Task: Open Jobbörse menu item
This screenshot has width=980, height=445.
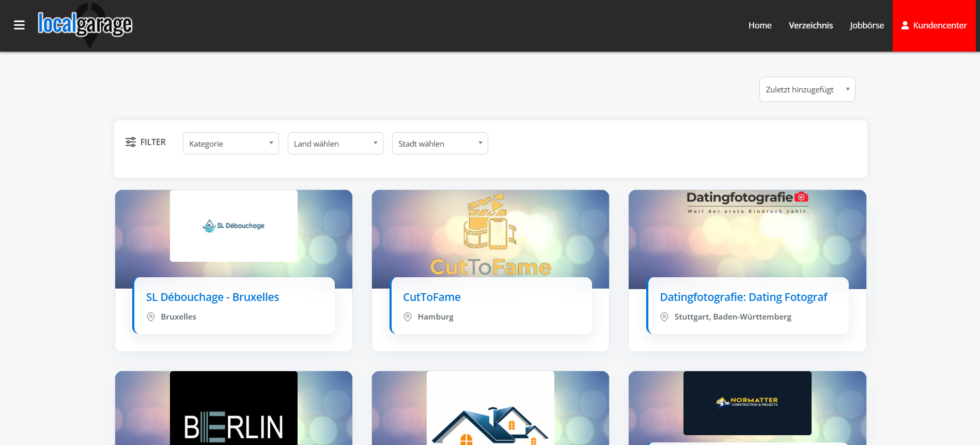Action: click(x=866, y=25)
